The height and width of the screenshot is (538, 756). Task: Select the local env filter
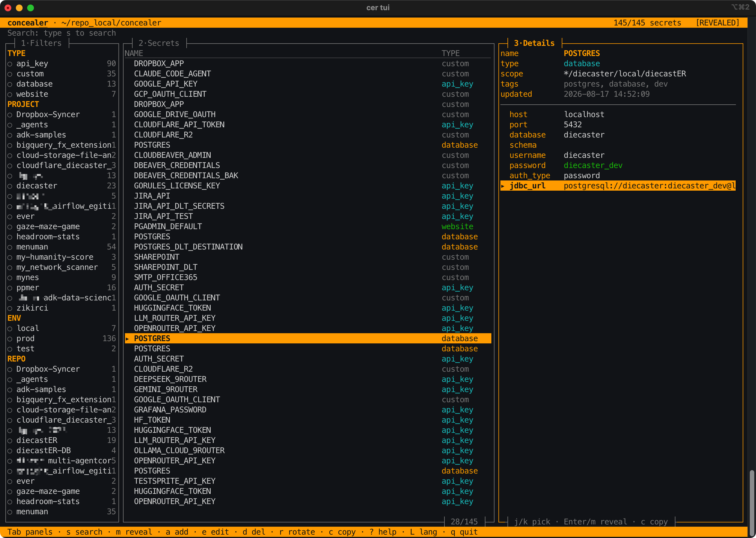[62, 328]
